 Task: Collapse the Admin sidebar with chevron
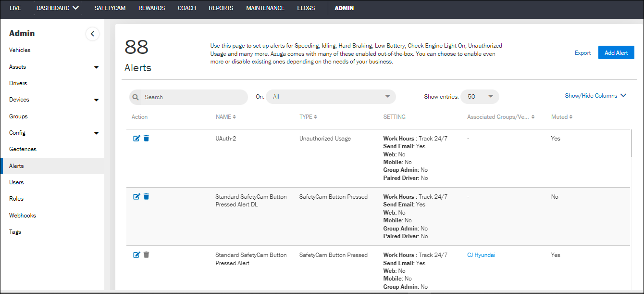pyautogui.click(x=92, y=34)
